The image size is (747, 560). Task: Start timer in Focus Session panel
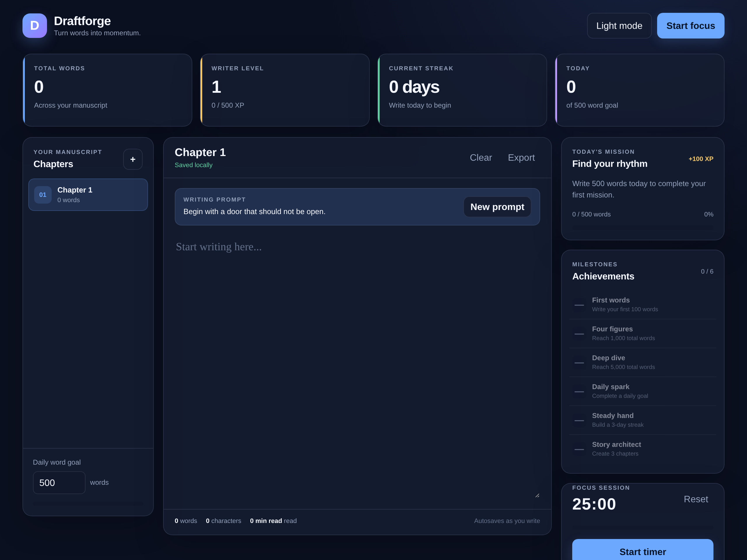pos(643,552)
